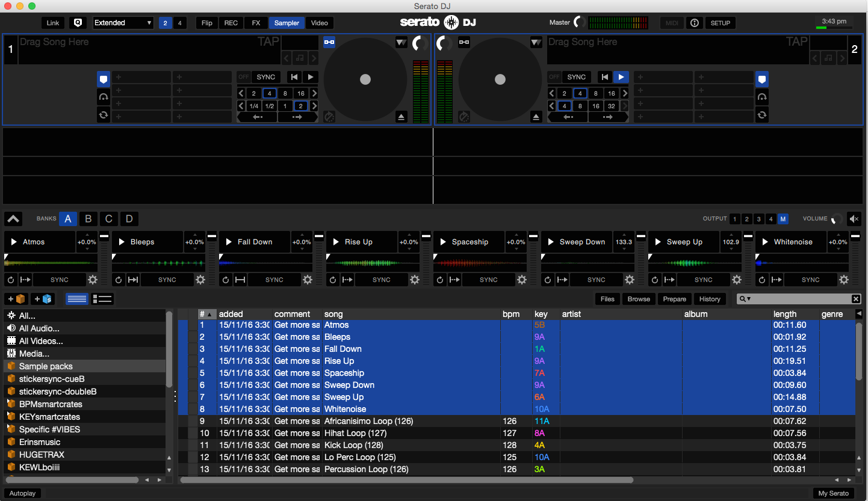Open My Serato
Screen dimensions: 868x501
[834, 493]
